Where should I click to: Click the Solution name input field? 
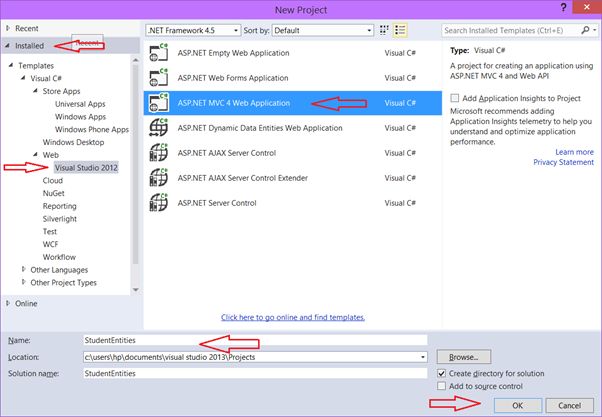click(255, 373)
